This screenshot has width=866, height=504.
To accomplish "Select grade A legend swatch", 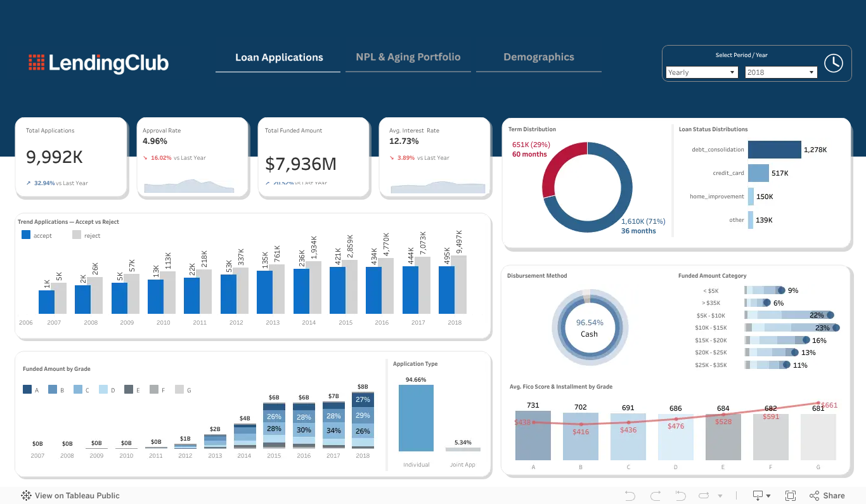I will [x=27, y=389].
